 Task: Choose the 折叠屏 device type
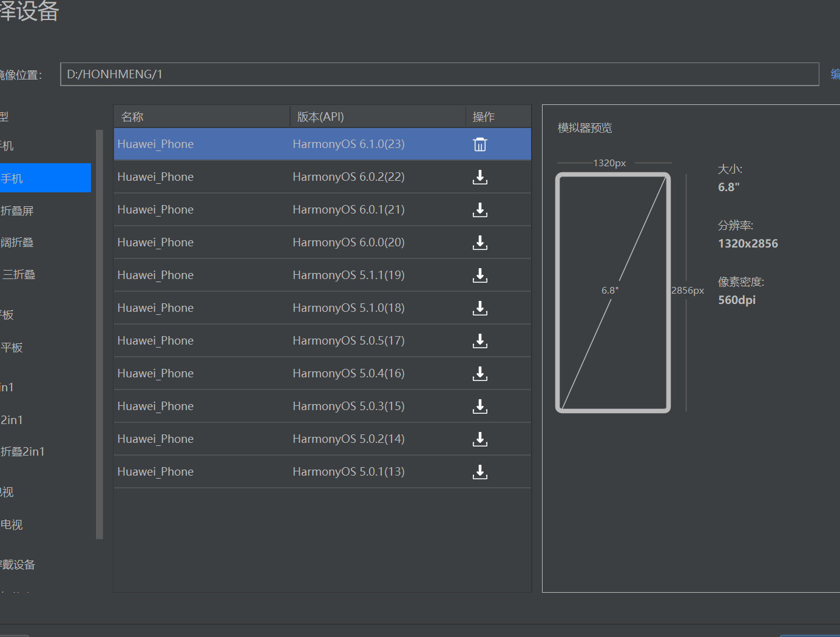(x=17, y=211)
